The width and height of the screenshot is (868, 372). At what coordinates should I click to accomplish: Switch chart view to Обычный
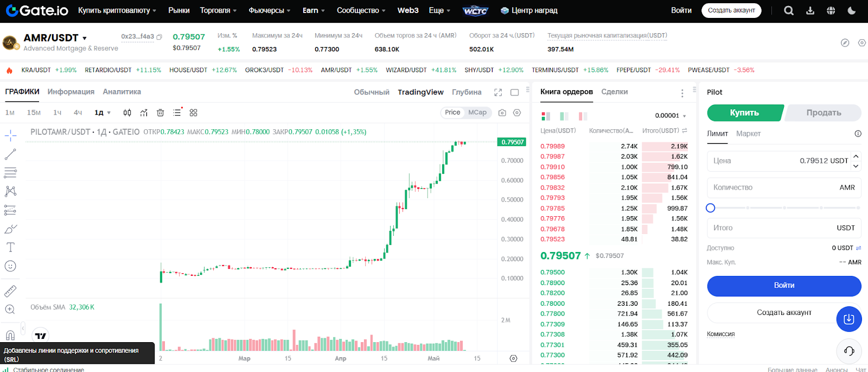coord(372,92)
